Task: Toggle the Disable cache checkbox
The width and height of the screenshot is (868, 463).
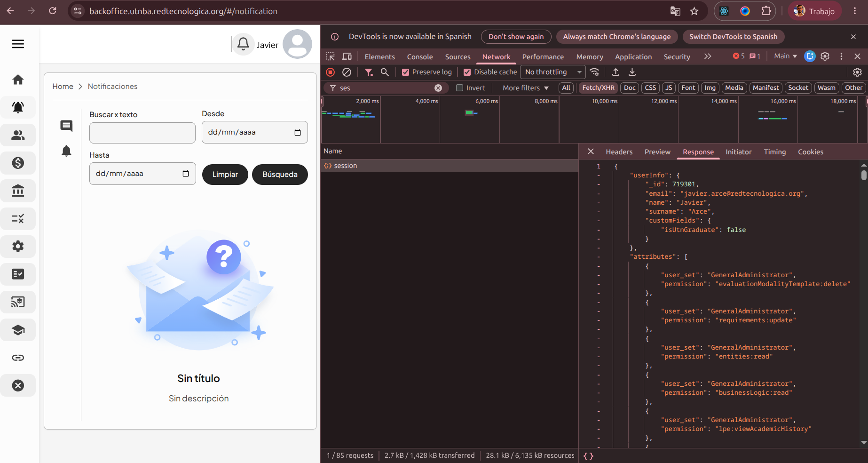Action: [467, 72]
